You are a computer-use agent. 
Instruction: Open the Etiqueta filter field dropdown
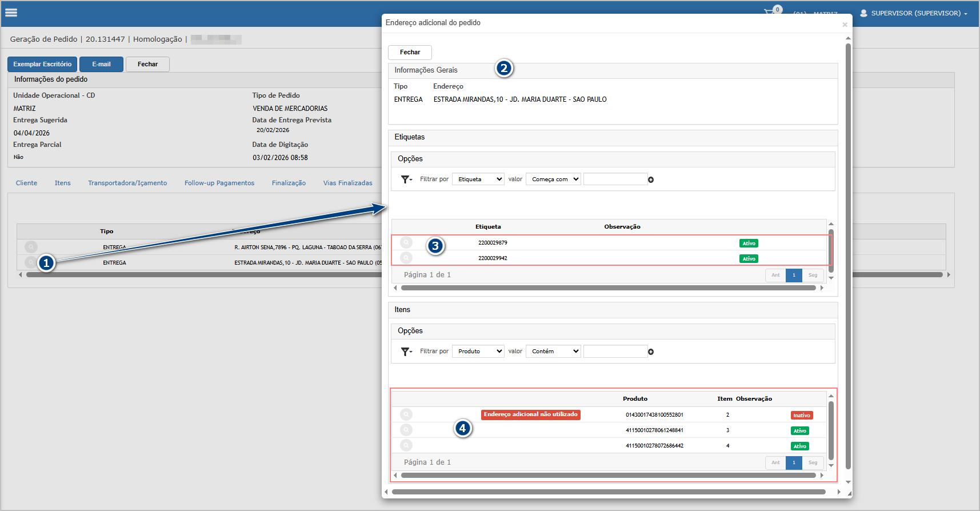coord(478,179)
